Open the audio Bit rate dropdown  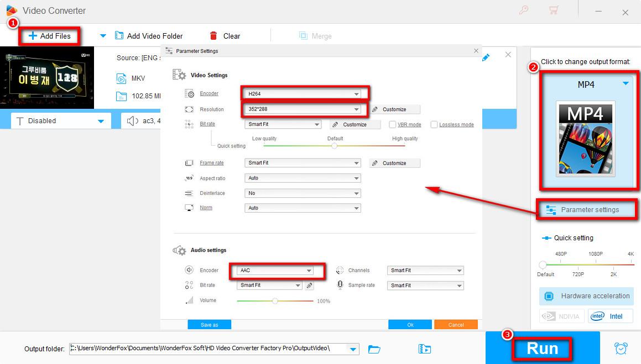pyautogui.click(x=269, y=285)
